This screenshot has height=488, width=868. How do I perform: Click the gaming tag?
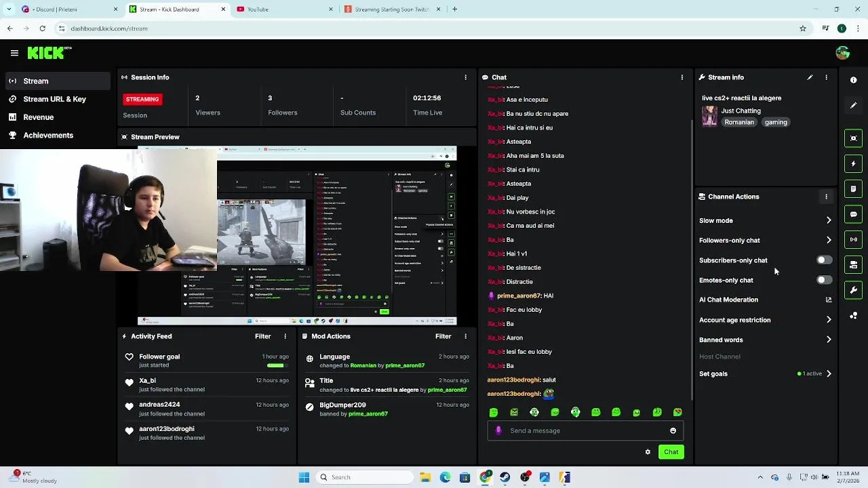(x=776, y=122)
